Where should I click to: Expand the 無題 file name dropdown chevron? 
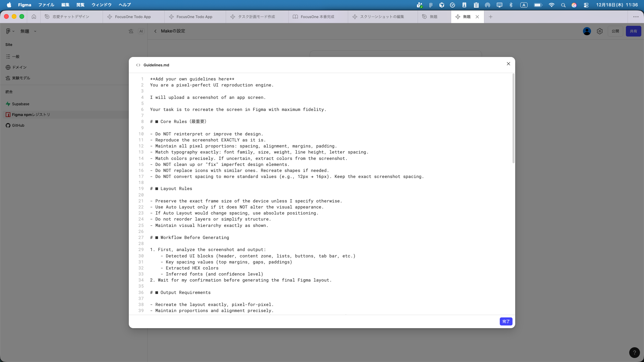pyautogui.click(x=35, y=31)
